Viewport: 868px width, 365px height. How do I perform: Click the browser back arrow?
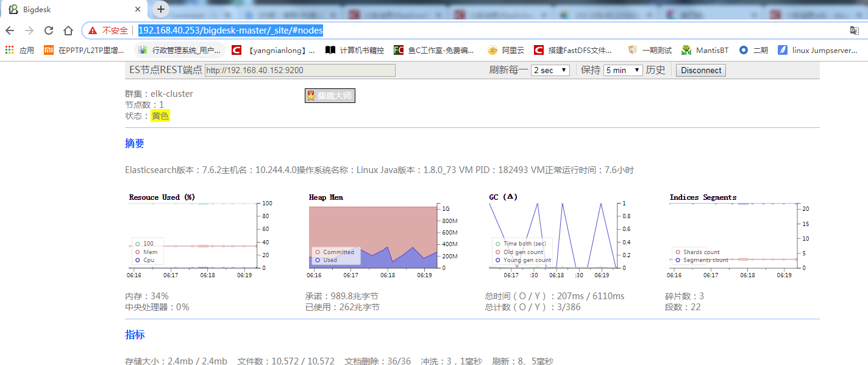tap(10, 30)
